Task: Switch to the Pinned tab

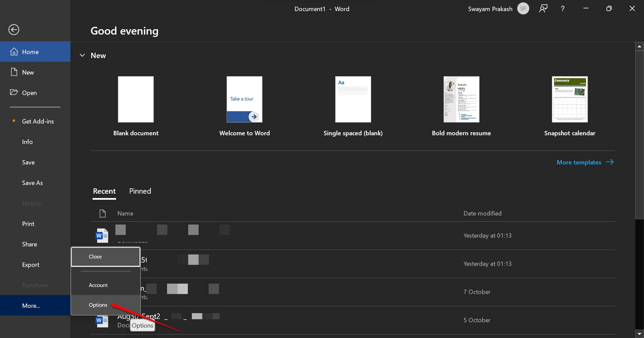Action: click(140, 191)
